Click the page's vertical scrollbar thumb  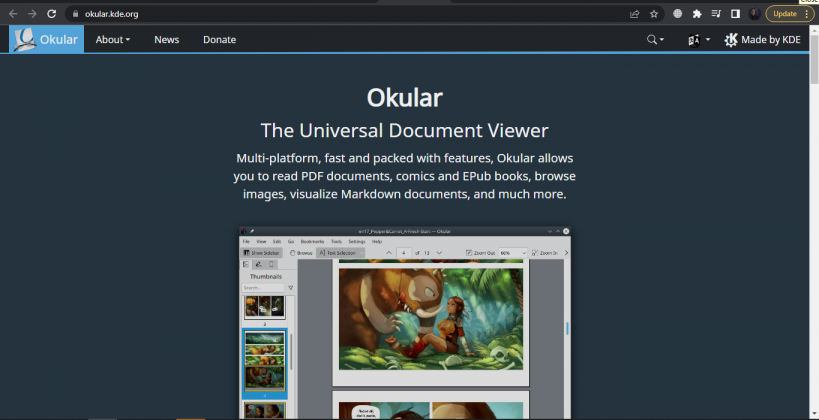(814, 59)
